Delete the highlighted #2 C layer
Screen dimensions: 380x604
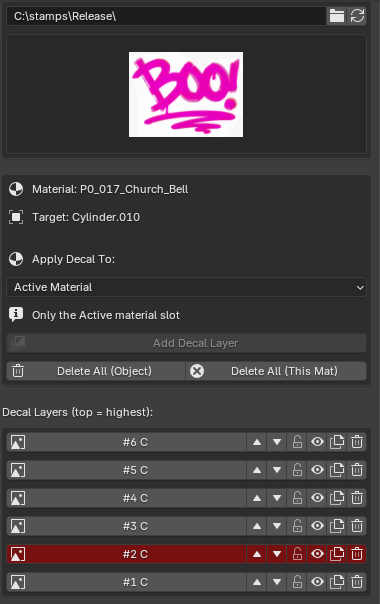click(357, 554)
